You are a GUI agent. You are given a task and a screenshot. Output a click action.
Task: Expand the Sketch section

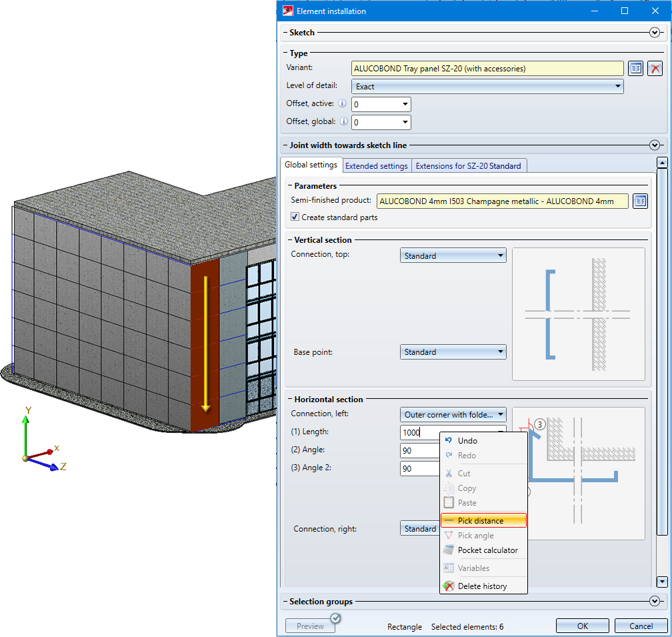655,32
